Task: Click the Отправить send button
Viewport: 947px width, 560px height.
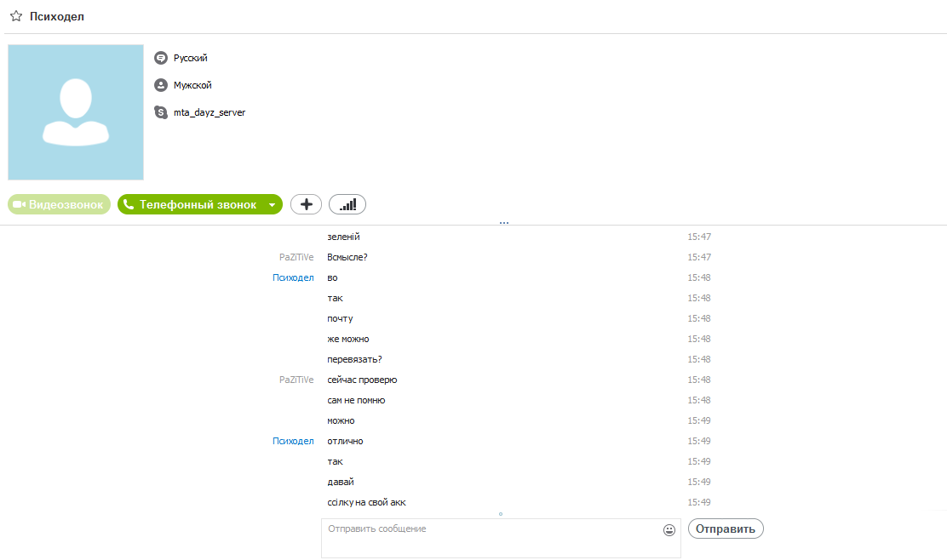Action: [x=726, y=529]
